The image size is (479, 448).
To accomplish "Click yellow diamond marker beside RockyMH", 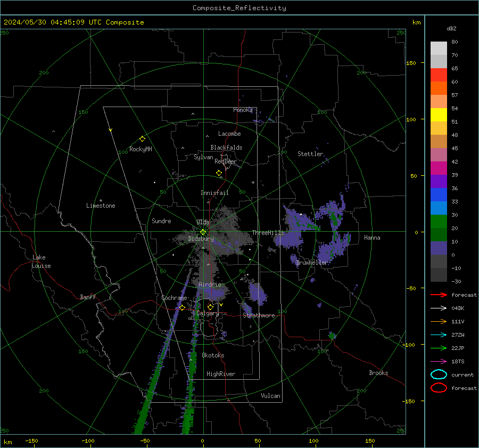I will pyautogui.click(x=142, y=139).
